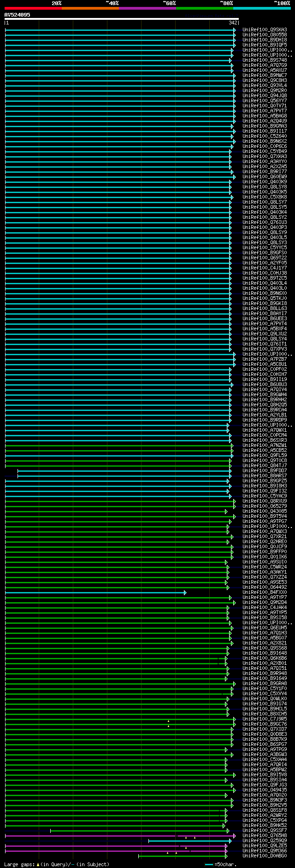The width and height of the screenshot is (295, 868).
Task: Click the purple ~60% identity legend segment
Action: (x=147, y=8)
